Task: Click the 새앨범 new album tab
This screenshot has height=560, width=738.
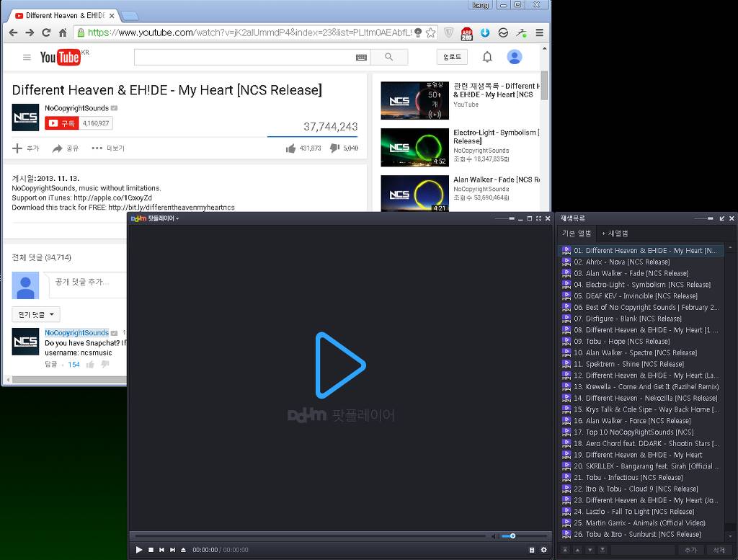Action: 615,234
